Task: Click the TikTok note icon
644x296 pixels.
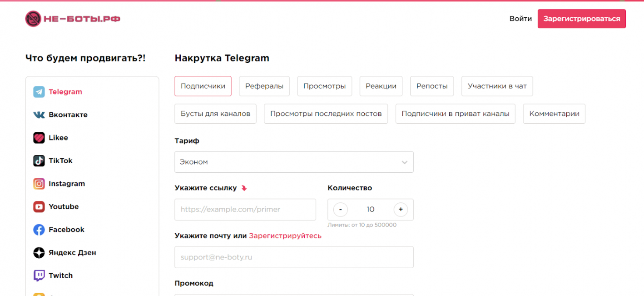Action: coord(39,161)
